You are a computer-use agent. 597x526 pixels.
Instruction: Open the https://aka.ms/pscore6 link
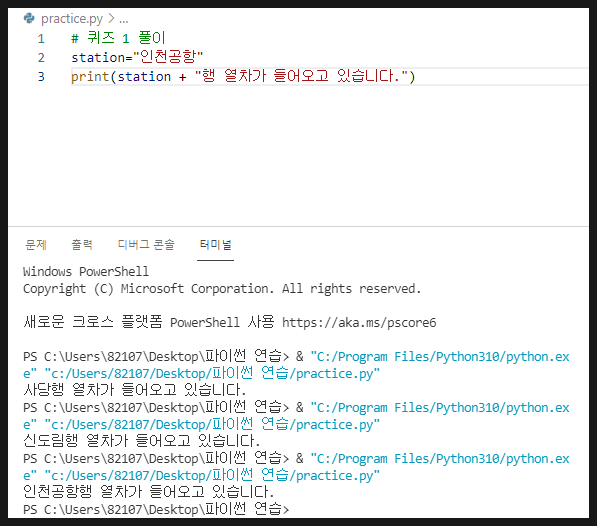[x=359, y=323]
